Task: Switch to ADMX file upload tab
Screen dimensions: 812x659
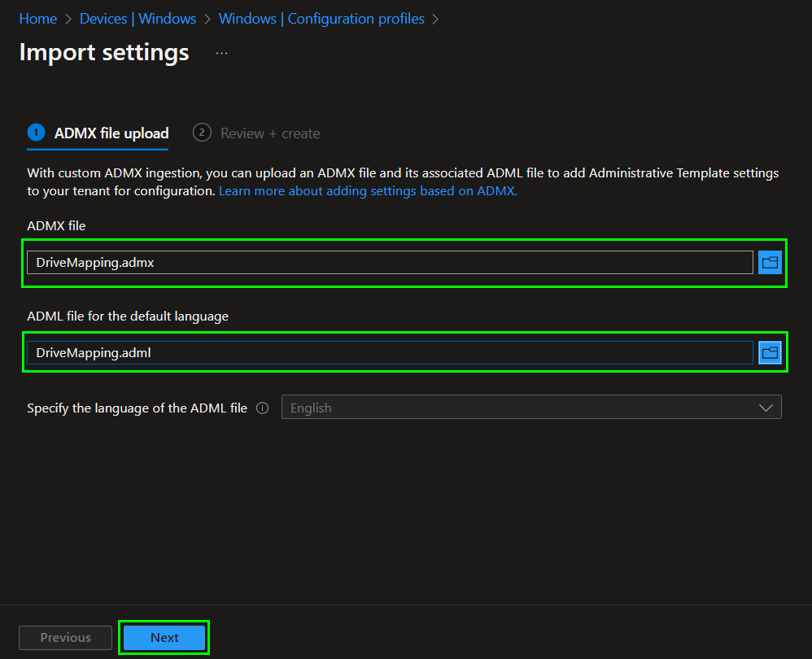Action: (x=111, y=133)
